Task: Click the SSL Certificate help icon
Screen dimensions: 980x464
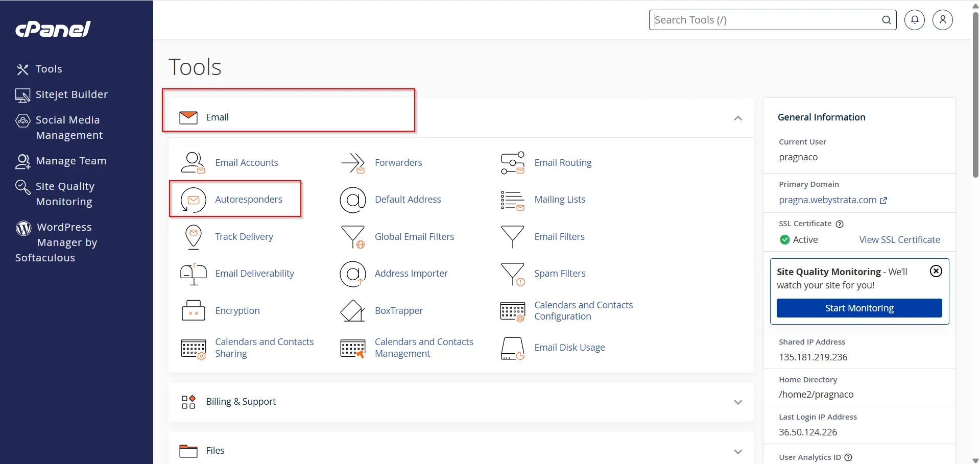Action: click(840, 224)
